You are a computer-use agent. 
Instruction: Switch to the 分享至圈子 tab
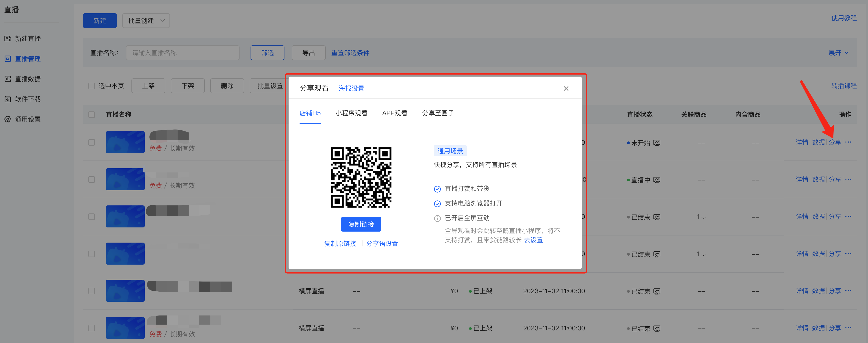438,113
